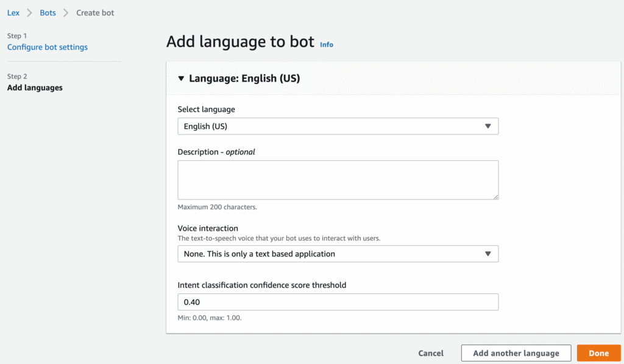Click the text-to-speech voice description text
This screenshot has height=364, width=624.
pyautogui.click(x=279, y=239)
